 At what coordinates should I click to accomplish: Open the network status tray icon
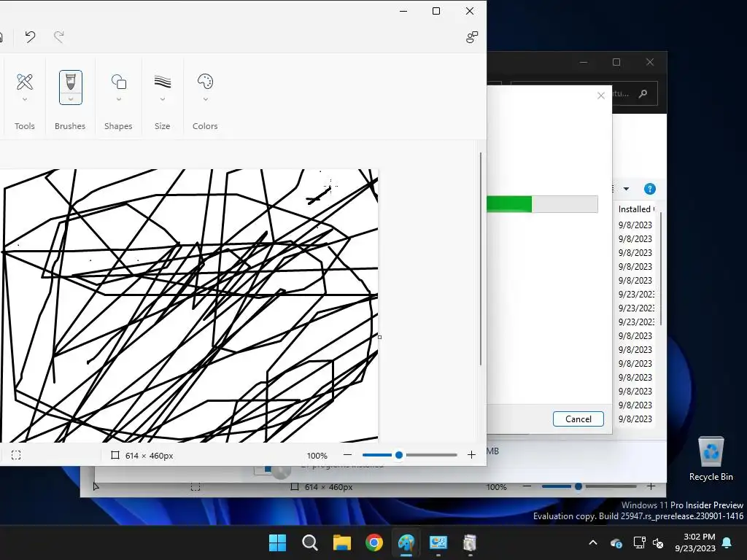(x=639, y=542)
